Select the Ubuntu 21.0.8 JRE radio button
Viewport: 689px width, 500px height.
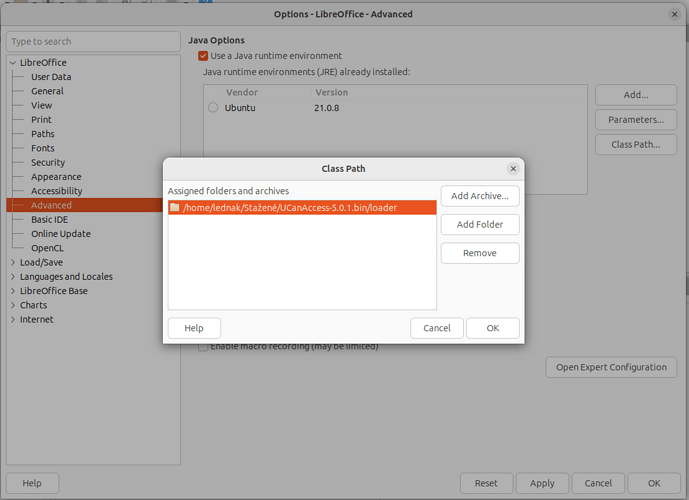coord(213,108)
